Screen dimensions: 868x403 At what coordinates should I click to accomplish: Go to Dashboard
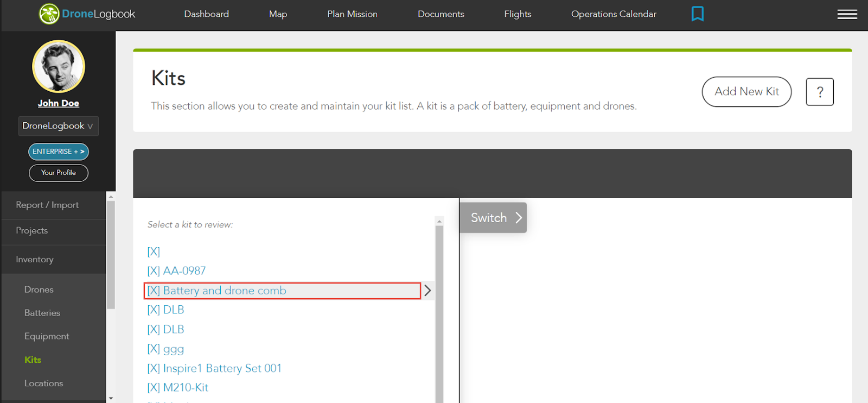pos(206,14)
